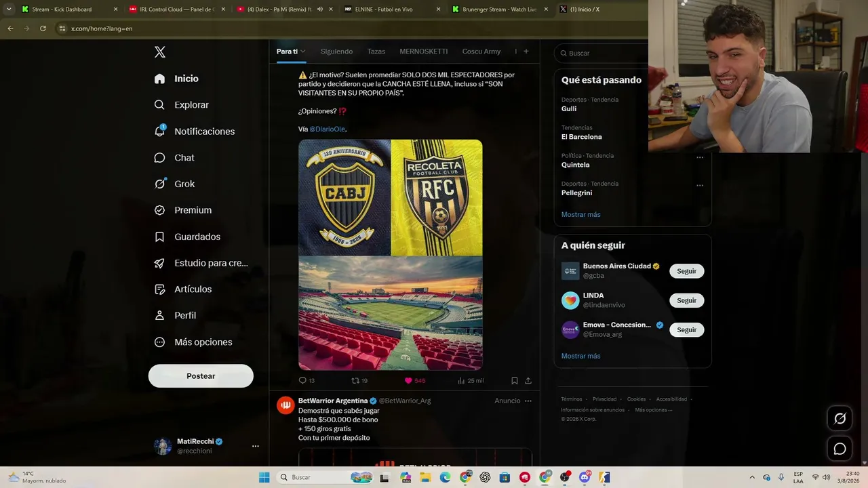Viewport: 868px width, 488px height.
Task: Open the Windows Start menu
Action: (x=264, y=477)
